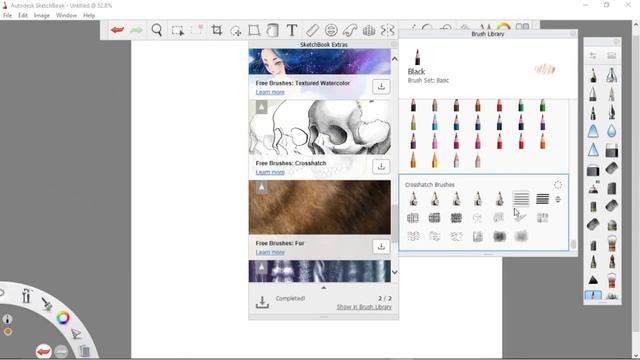Click the red Undo arrow in top toolbar
Screen dimensions: 640x360
click(117, 30)
